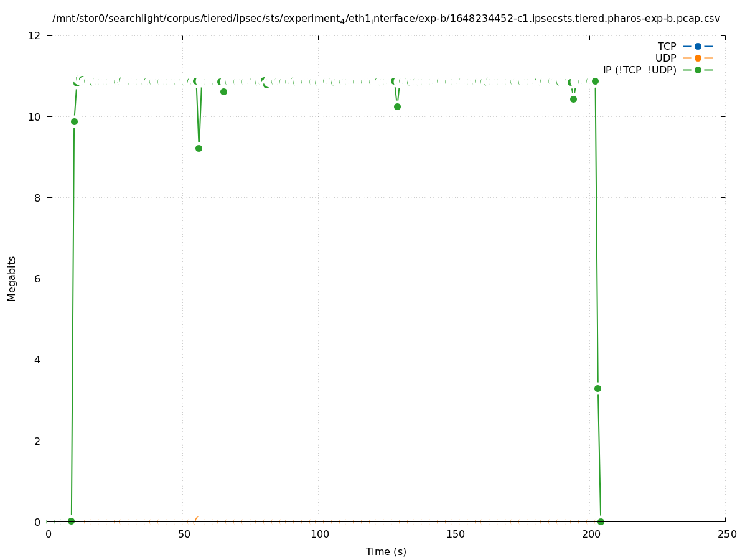
Task: Click the data point at 10.6 Megabits near 65 seconds
Action: click(223, 91)
